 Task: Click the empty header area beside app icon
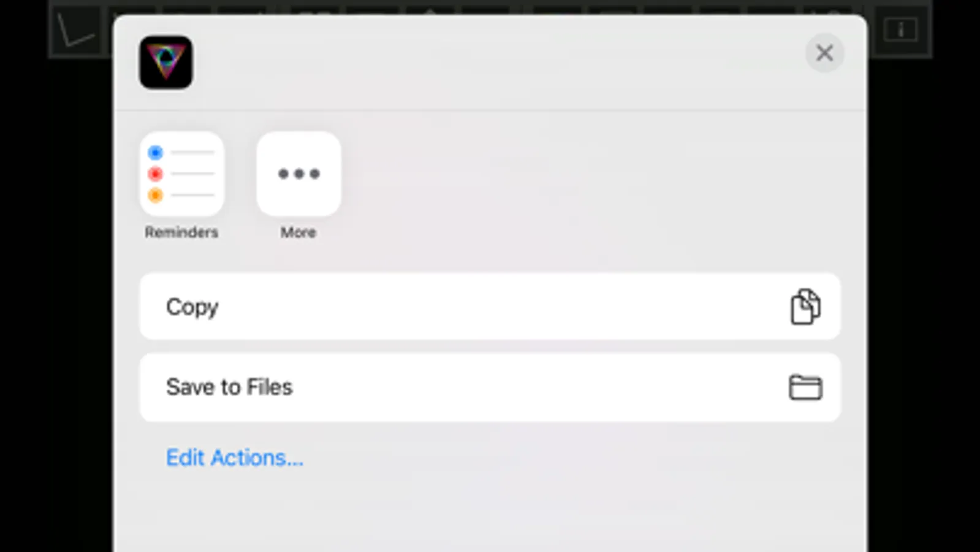pos(490,62)
